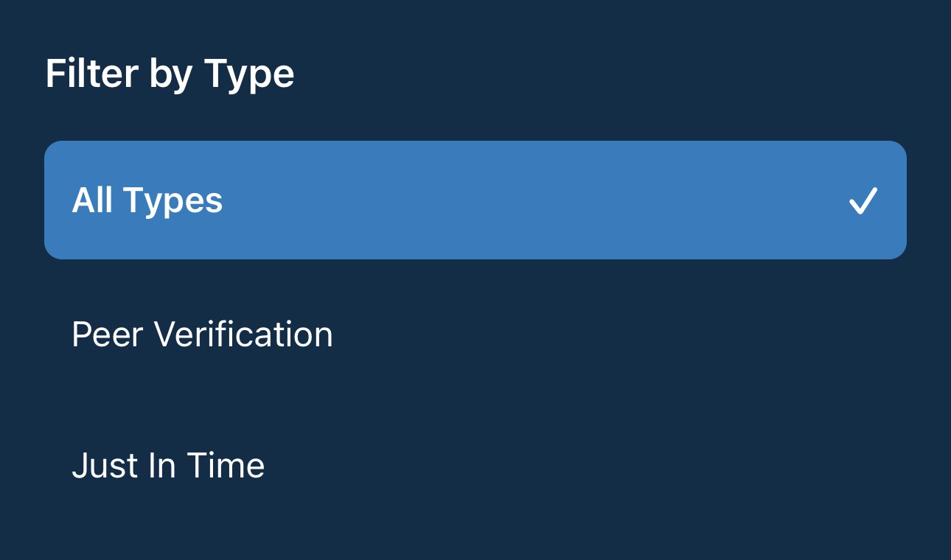951x560 pixels.
Task: Click the checkmark icon beside All Types
Action: pos(862,200)
